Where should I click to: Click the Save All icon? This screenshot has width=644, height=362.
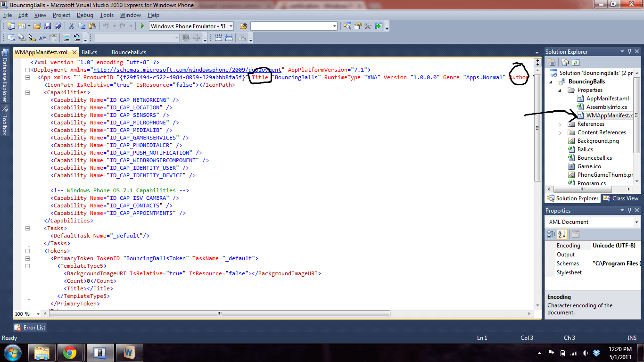[x=58, y=26]
